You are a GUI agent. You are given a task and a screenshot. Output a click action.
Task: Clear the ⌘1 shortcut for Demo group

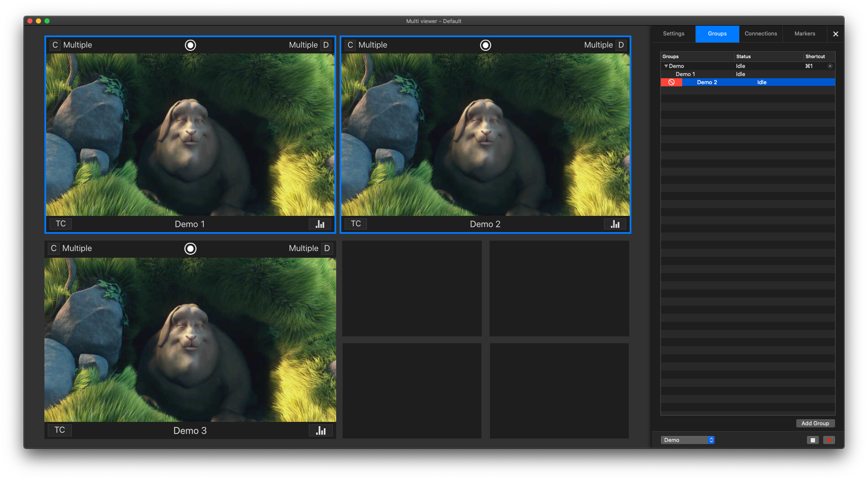pyautogui.click(x=830, y=66)
